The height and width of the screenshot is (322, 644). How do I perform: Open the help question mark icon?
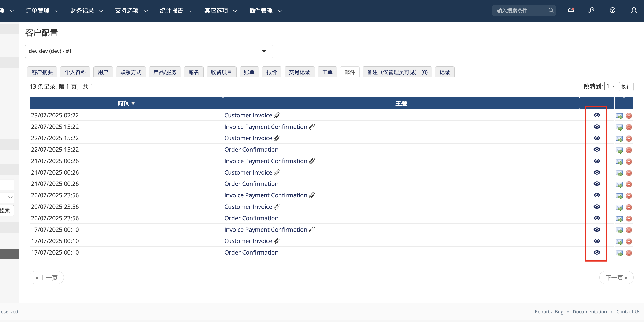(612, 10)
